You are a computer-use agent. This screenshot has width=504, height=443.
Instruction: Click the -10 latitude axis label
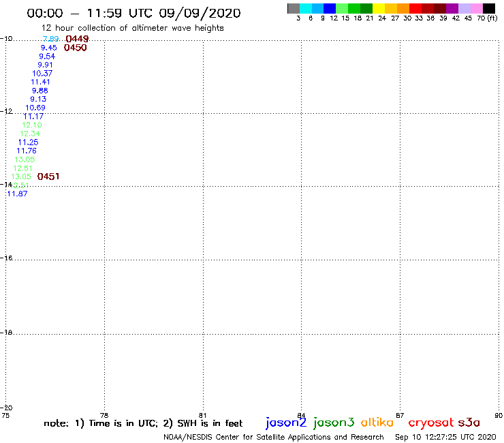[7, 39]
